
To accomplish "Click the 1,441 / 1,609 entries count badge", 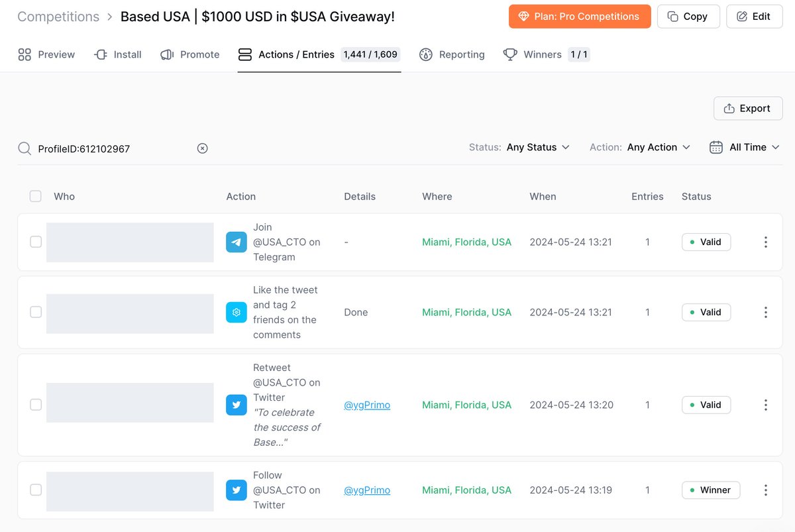I will (x=370, y=54).
